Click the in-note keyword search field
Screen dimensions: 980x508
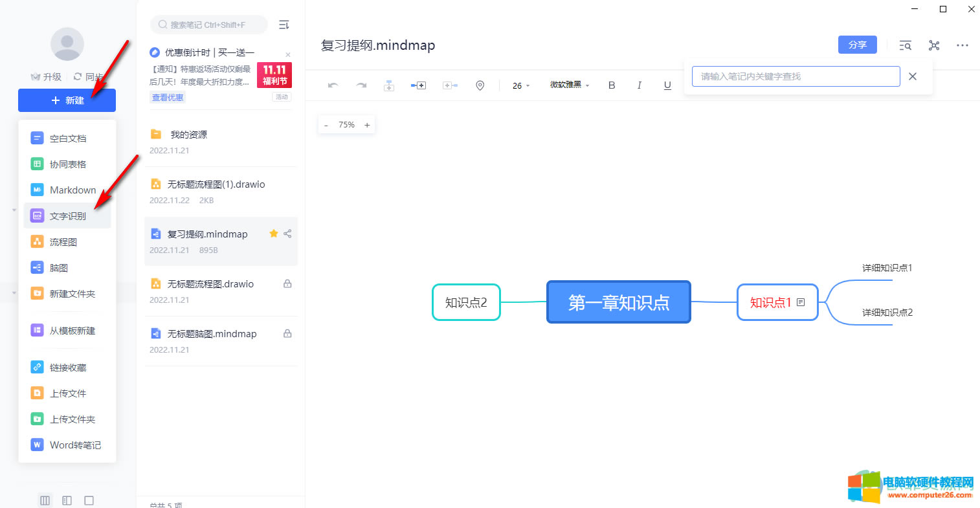(796, 76)
